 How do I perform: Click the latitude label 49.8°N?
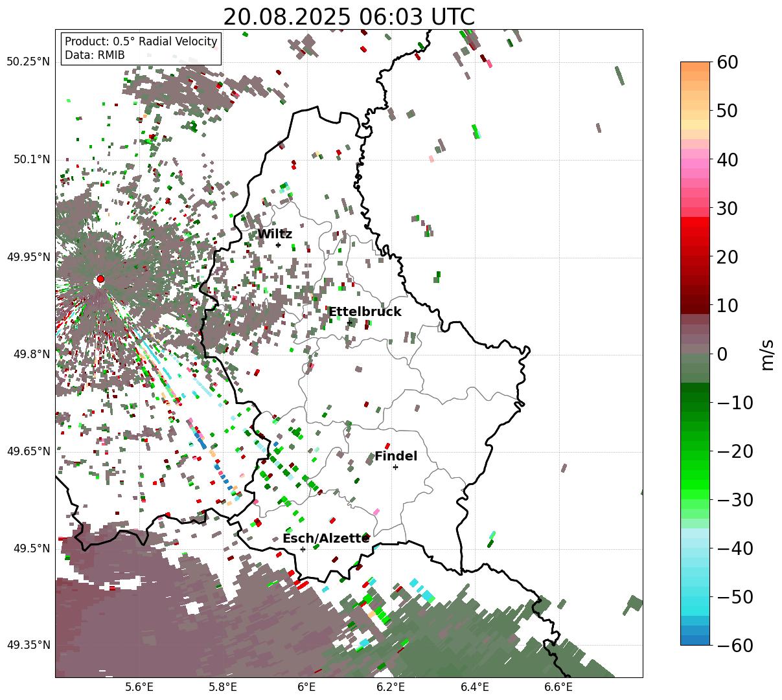(x=31, y=354)
